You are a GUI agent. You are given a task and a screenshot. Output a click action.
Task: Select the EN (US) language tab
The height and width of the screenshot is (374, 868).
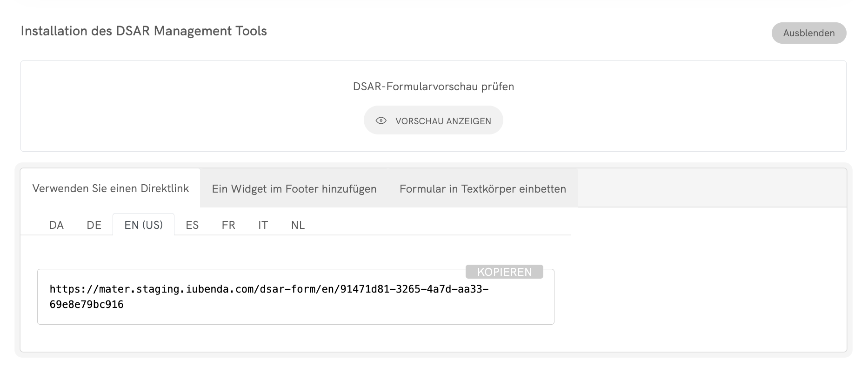(143, 225)
